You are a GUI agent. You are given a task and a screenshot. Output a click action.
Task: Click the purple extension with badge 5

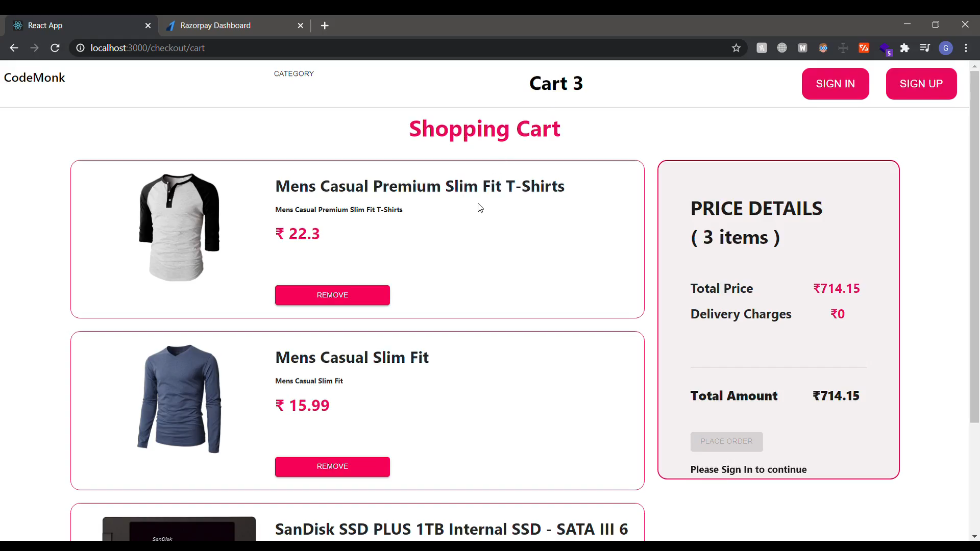[886, 48]
